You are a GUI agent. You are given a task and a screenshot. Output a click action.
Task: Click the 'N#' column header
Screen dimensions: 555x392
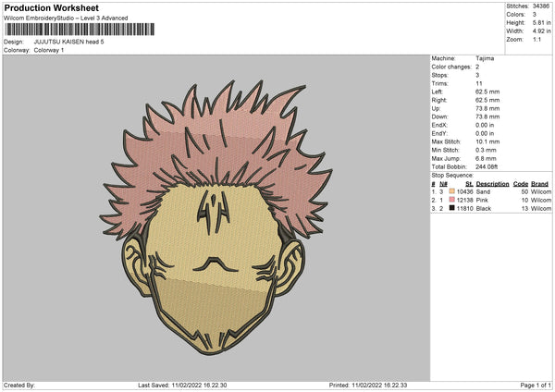tap(443, 184)
